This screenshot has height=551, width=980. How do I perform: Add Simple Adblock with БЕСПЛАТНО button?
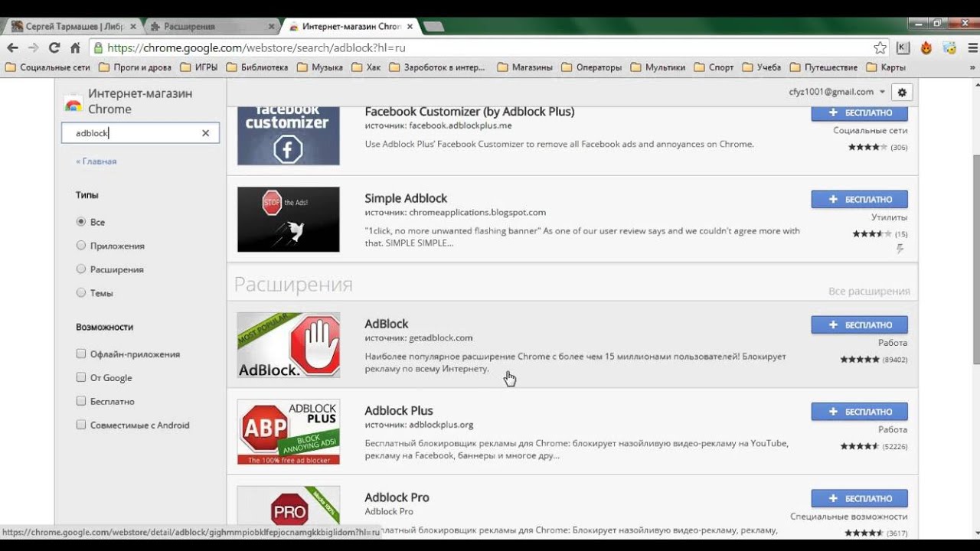[x=859, y=199]
